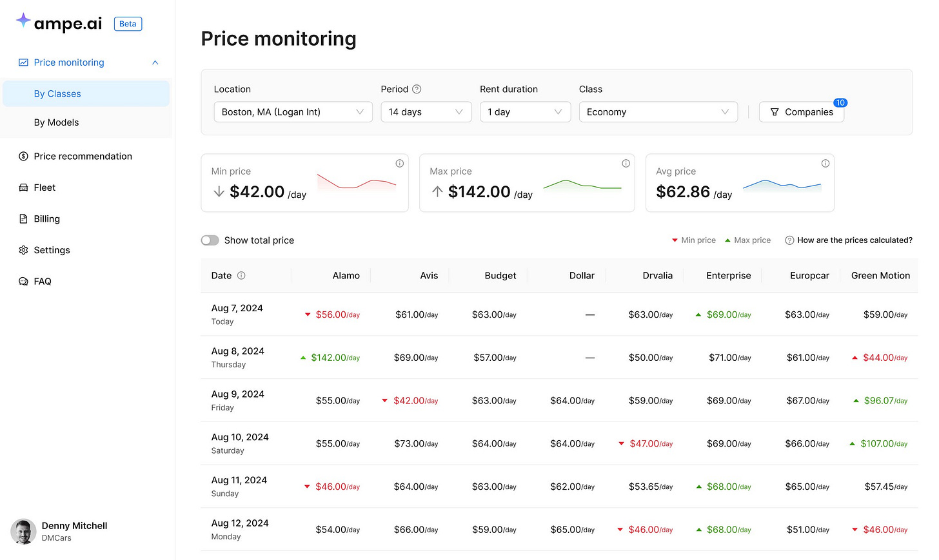Viewport: 939px width, 560px height.
Task: Click the info icon on the Min price card
Action: tap(399, 163)
